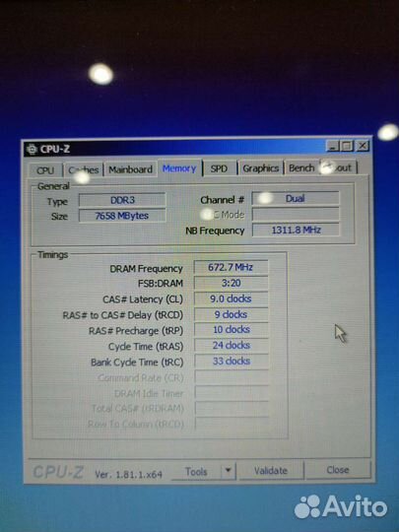
Task: Click the 9.0 clocks CAS Latency value
Action: point(232,299)
